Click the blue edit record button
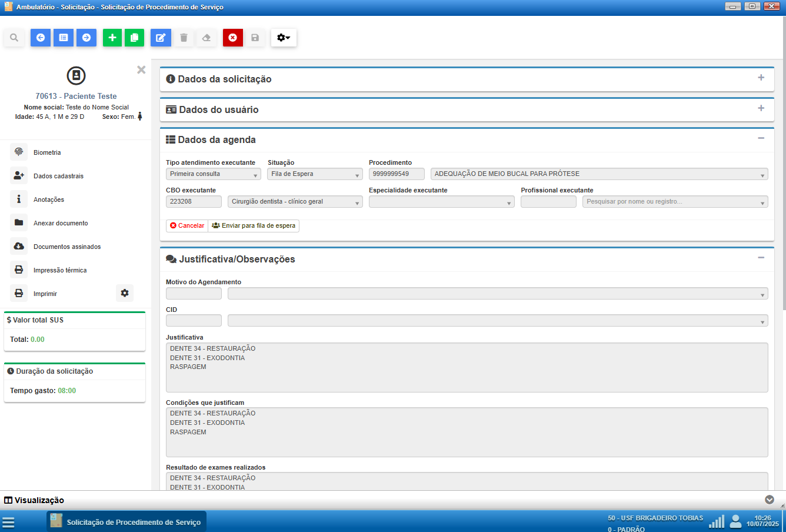 [161, 38]
